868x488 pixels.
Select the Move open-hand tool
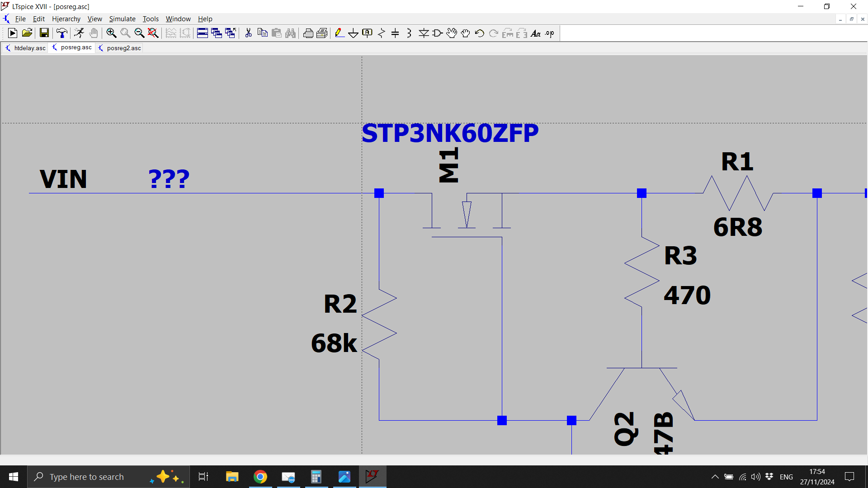pos(452,33)
